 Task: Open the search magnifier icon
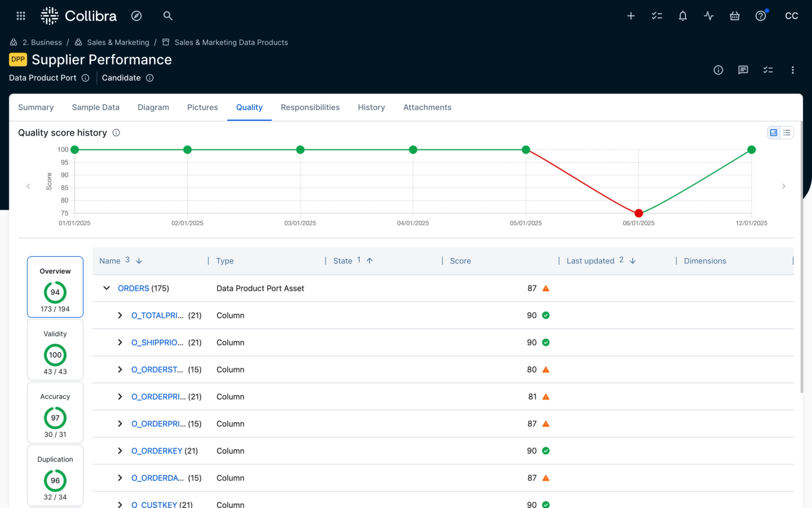[x=167, y=16]
